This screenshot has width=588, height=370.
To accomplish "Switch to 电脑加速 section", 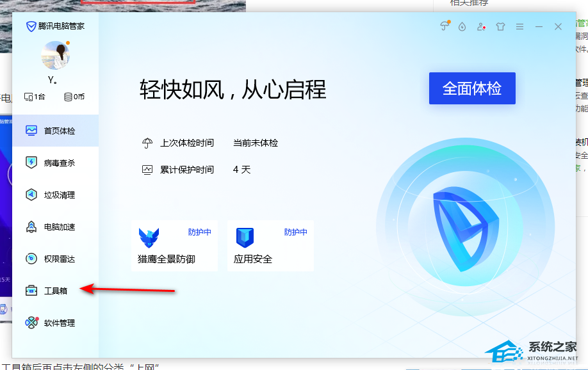I will click(56, 227).
